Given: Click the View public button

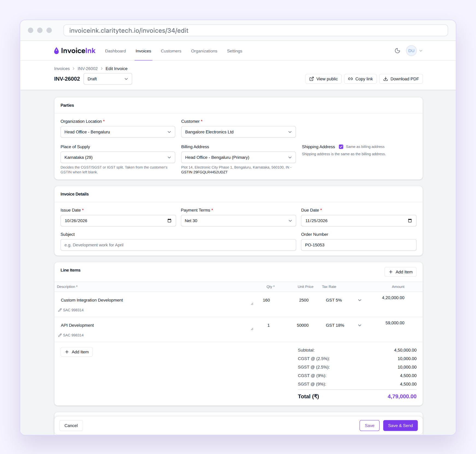Looking at the screenshot, I should coord(323,79).
